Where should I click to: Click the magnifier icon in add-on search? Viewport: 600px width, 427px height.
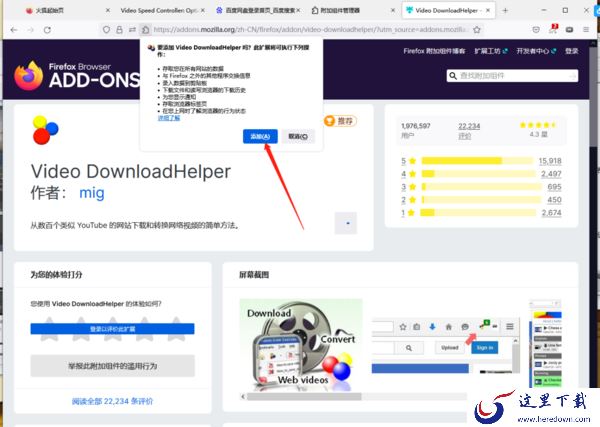453,76
